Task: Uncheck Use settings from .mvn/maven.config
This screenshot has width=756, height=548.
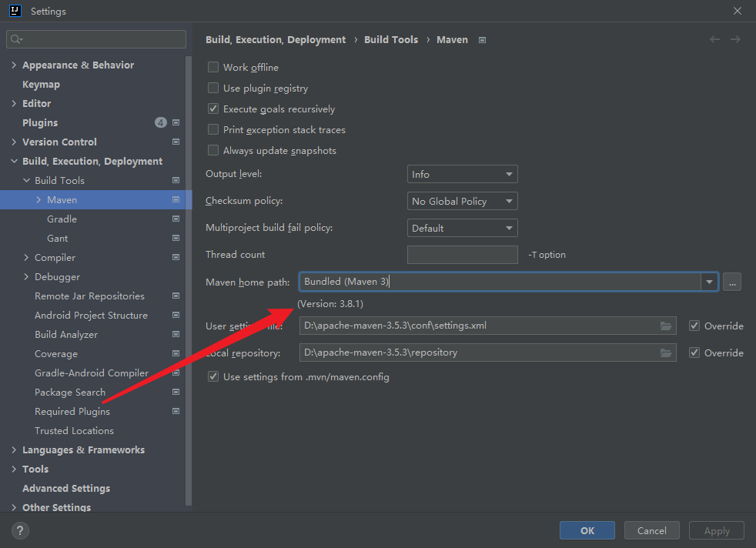Action: 213,376
